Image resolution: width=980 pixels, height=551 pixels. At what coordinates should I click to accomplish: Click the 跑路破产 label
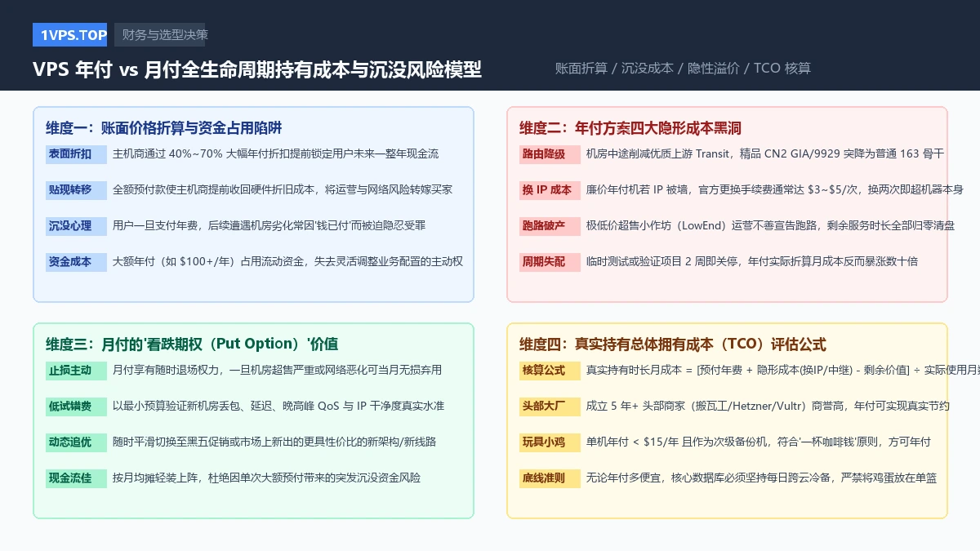click(550, 226)
